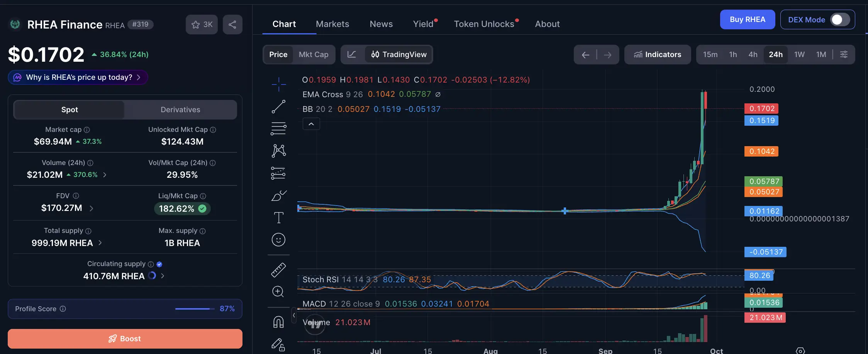The width and height of the screenshot is (868, 354).
Task: Expand Circulating supply details chevron
Action: (163, 276)
